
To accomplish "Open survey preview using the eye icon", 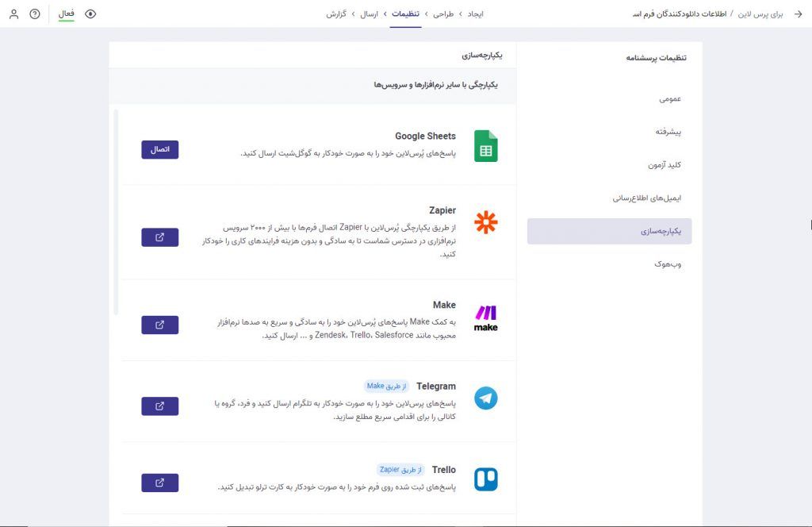I will click(x=90, y=13).
